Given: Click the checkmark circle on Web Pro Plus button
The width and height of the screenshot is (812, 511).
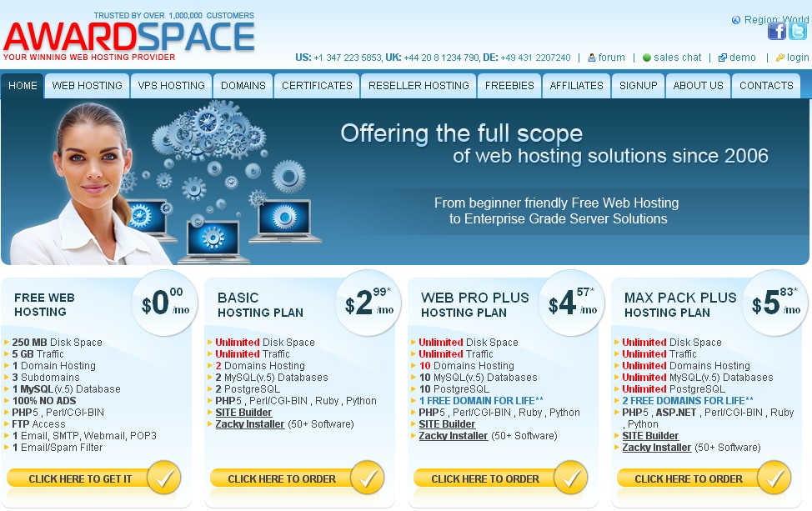Looking at the screenshot, I should point(571,478).
